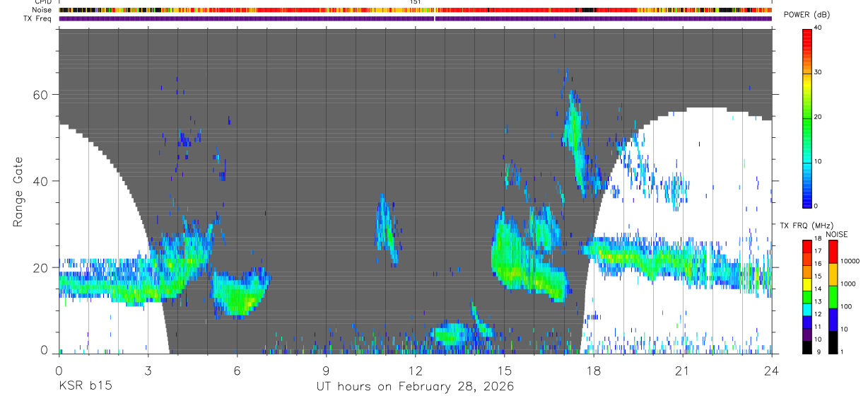
Task: Click the "TX Freq" row label at top left
Action: coord(39,18)
